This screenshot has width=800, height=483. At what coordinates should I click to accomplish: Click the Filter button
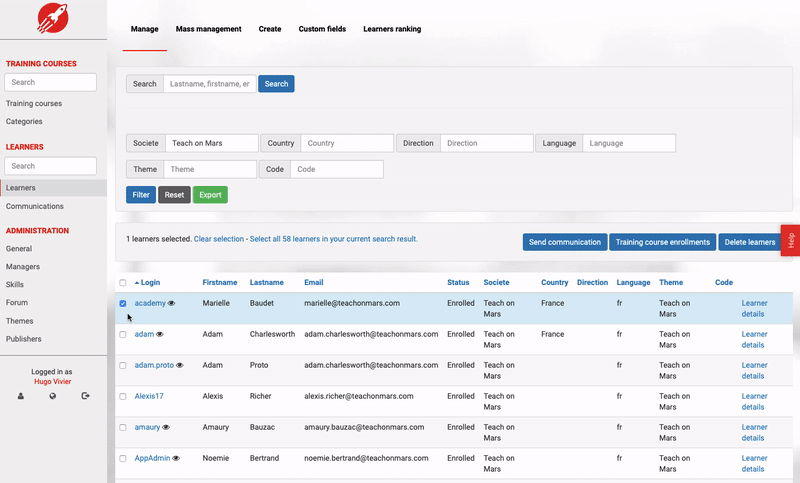point(141,195)
